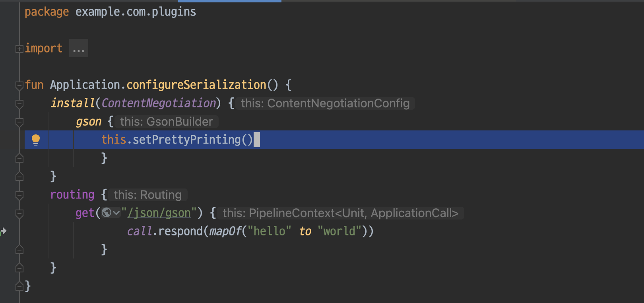This screenshot has width=644, height=303.
Task: Click the /json/gson URL link
Action: click(159, 213)
